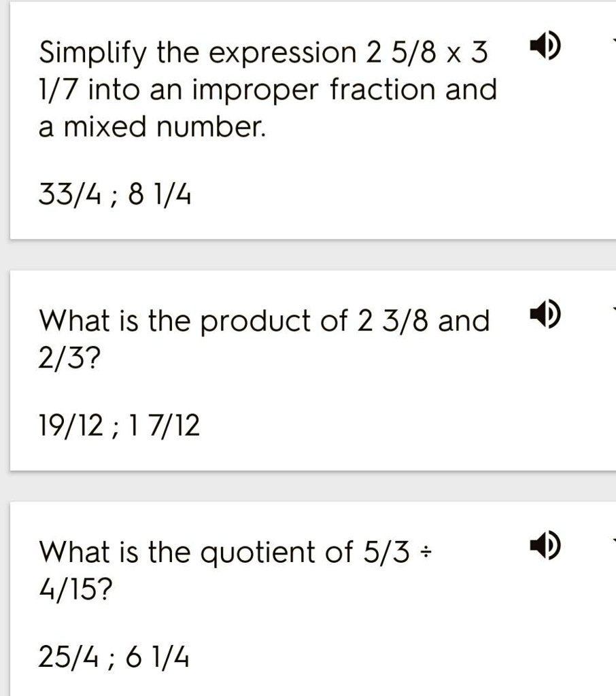This screenshot has height=696, width=616.
Task: Click the answer 25/4 ; 6 1/4
Action: pos(114,657)
